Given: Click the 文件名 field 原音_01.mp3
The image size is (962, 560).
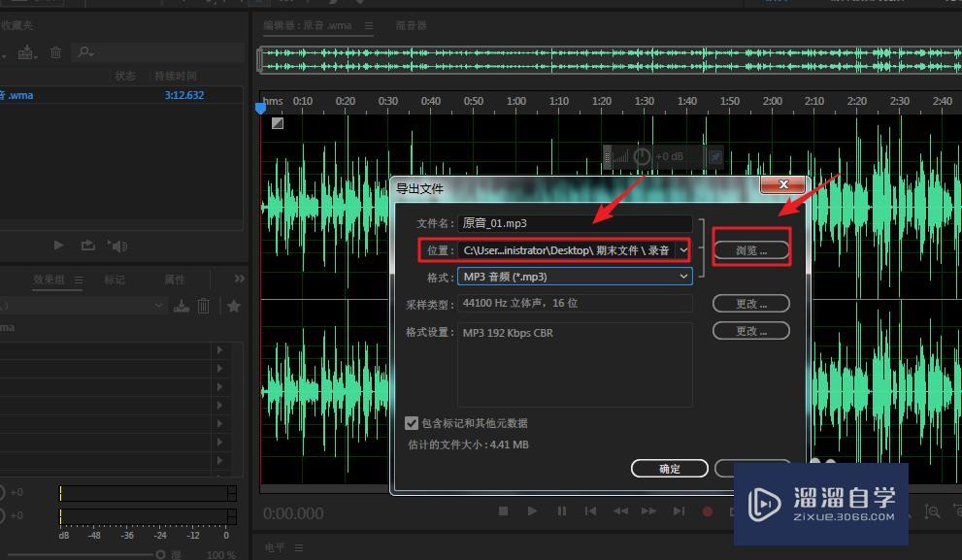Looking at the screenshot, I should [575, 223].
